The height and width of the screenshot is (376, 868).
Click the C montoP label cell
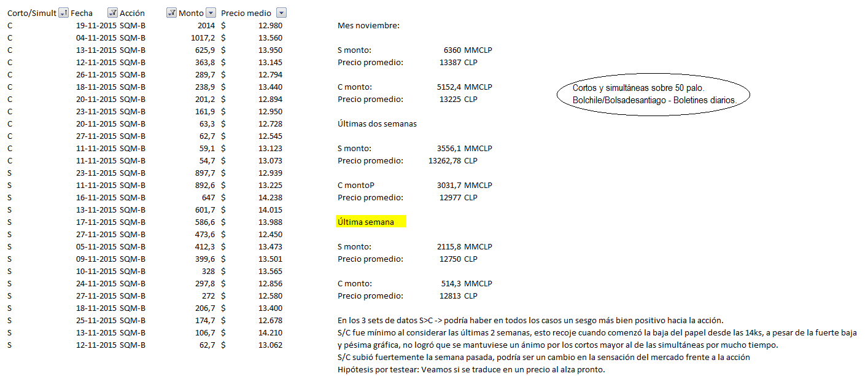coord(357,185)
